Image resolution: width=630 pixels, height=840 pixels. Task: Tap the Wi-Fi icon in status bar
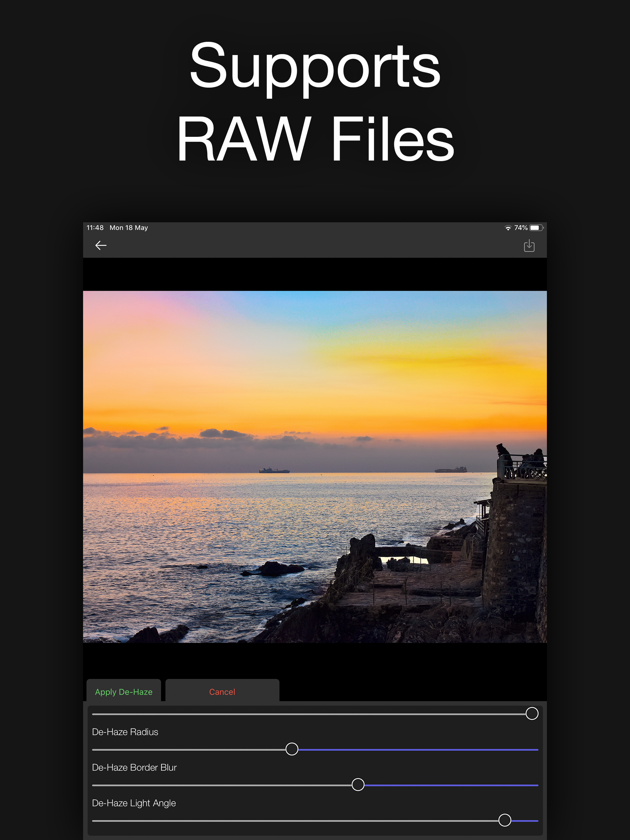click(x=508, y=228)
